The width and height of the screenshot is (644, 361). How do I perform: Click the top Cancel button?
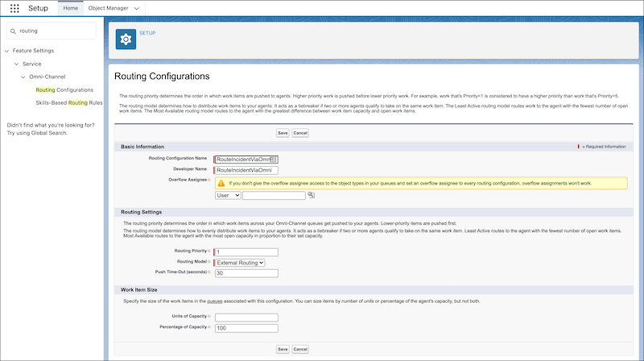300,133
